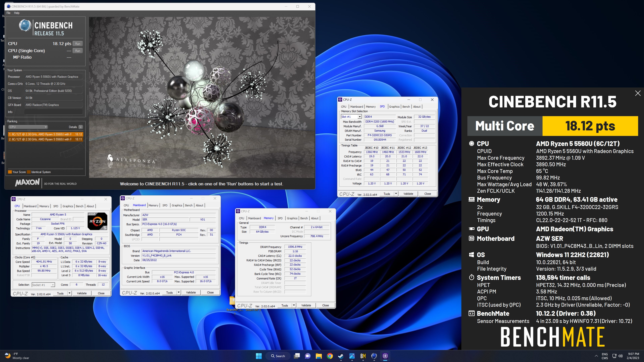Open the Chat taskbar icon
Viewport: 644px width, 362px height.
[308, 356]
